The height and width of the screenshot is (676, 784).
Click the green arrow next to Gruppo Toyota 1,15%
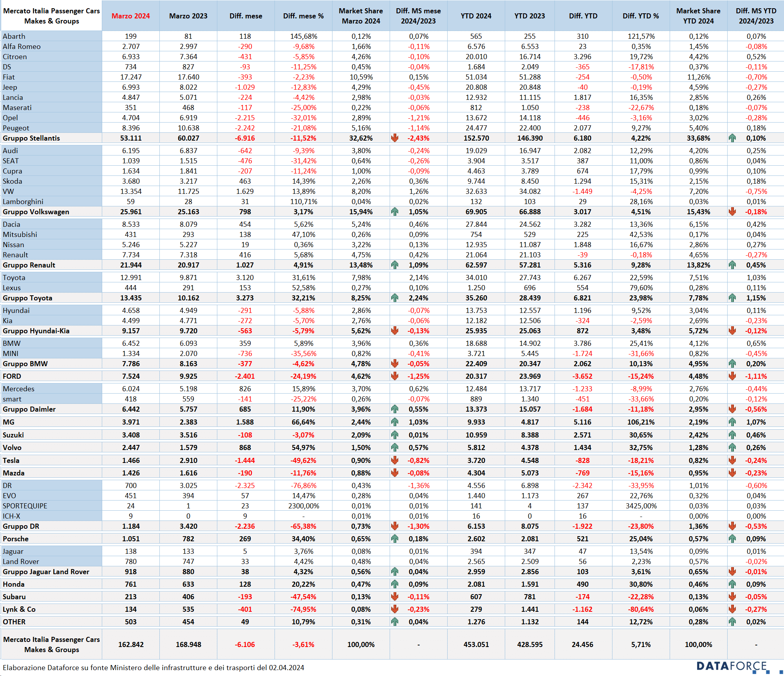[x=732, y=298]
